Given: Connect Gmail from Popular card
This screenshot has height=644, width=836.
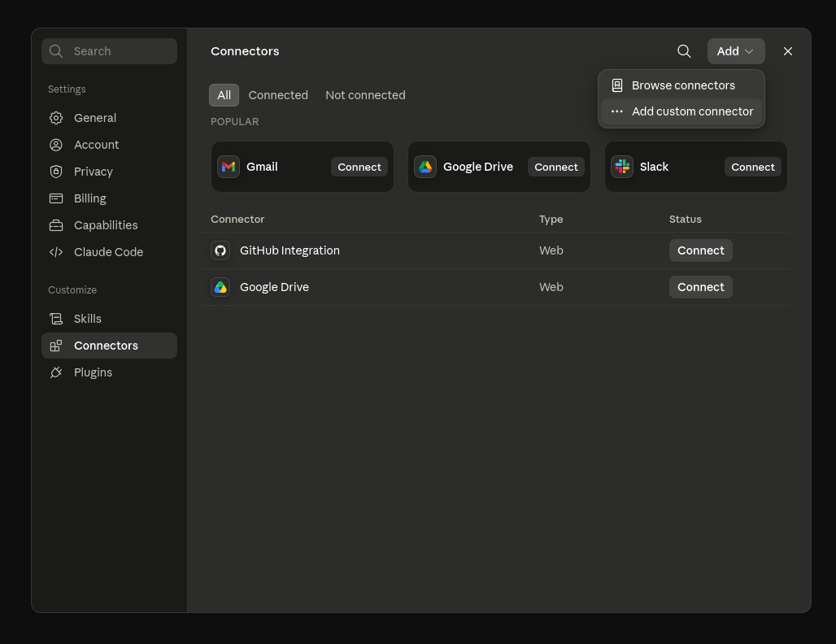Looking at the screenshot, I should point(359,167).
